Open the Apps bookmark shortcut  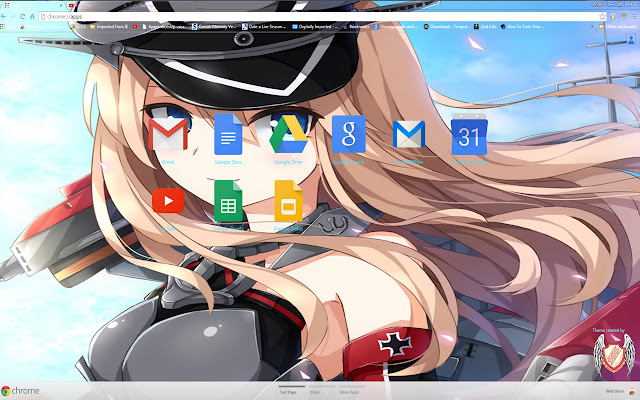pyautogui.click(x=8, y=27)
